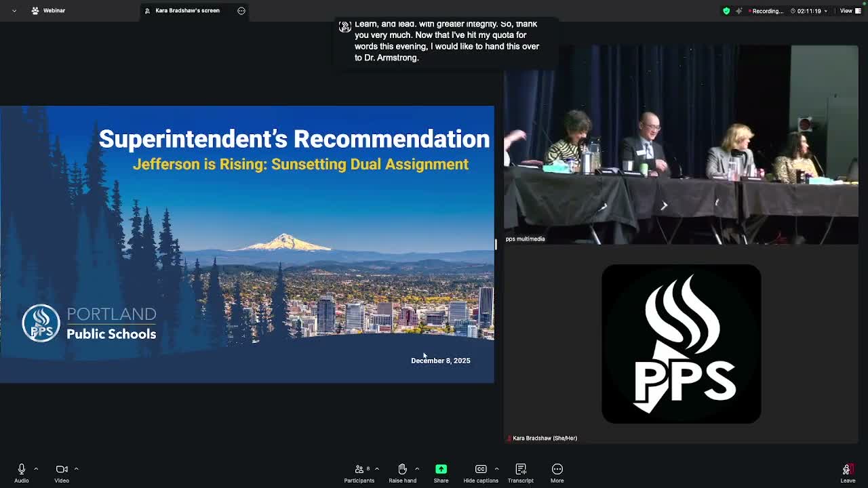Screen dimensions: 868x488
Task: Click the green security shield icon
Action: point(726,11)
